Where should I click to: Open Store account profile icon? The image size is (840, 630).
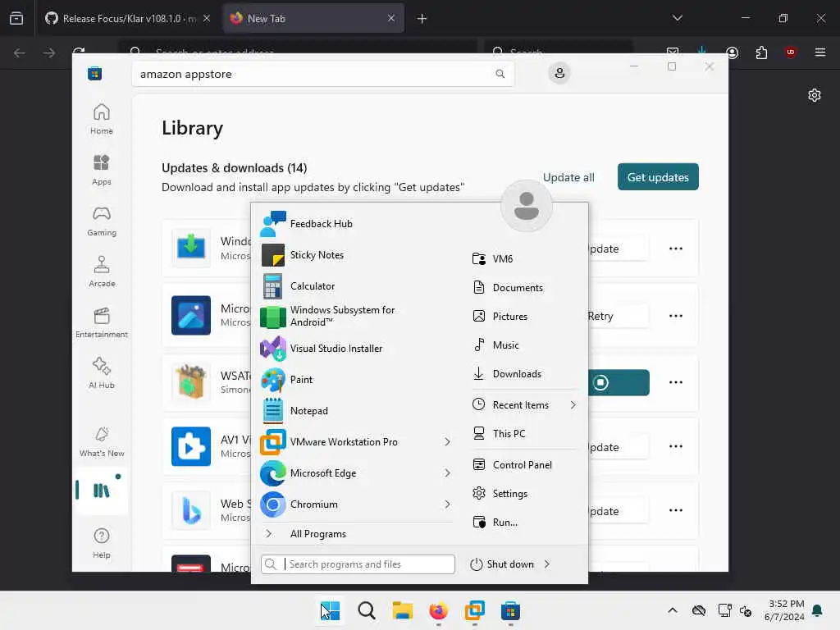click(559, 73)
